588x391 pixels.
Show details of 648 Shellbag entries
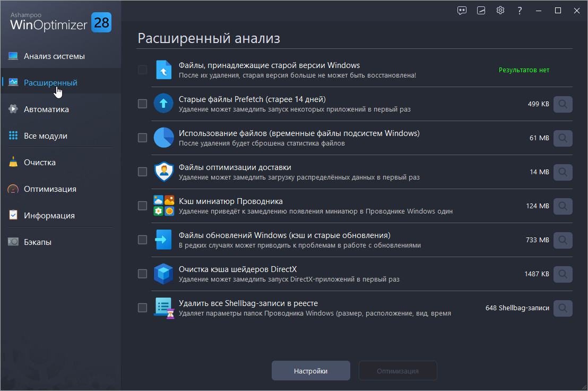[563, 308]
